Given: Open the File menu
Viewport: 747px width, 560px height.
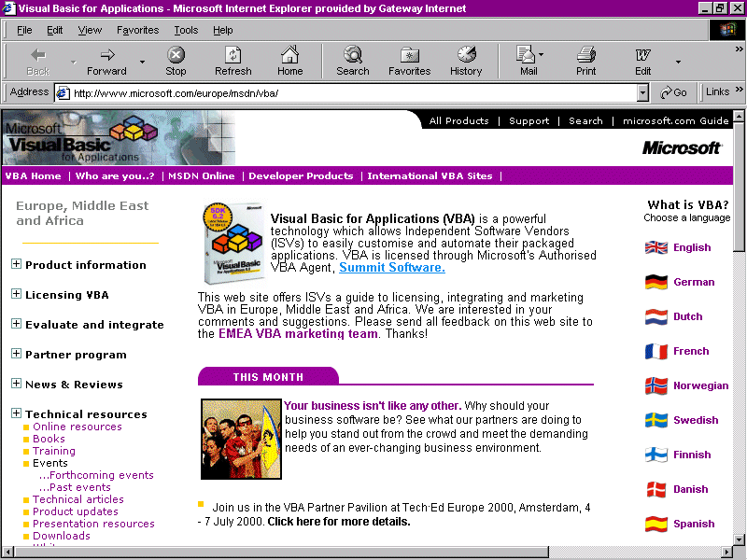Looking at the screenshot, I should (24, 30).
